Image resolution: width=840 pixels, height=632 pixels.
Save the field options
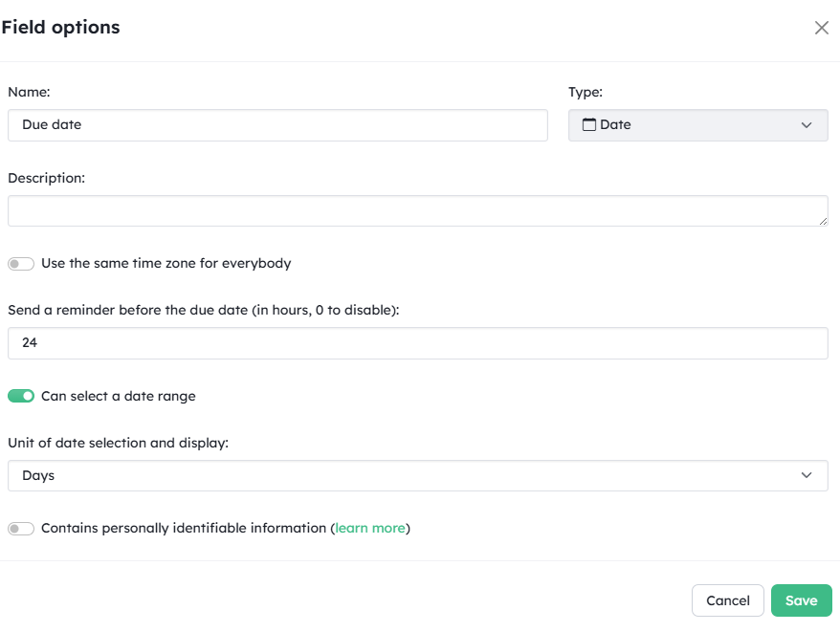(x=801, y=600)
